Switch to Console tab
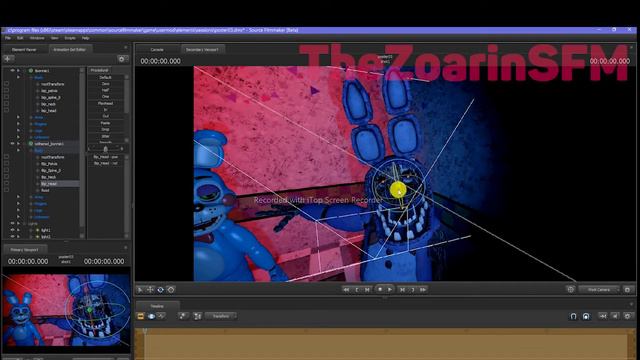The height and width of the screenshot is (360, 640). tap(157, 49)
